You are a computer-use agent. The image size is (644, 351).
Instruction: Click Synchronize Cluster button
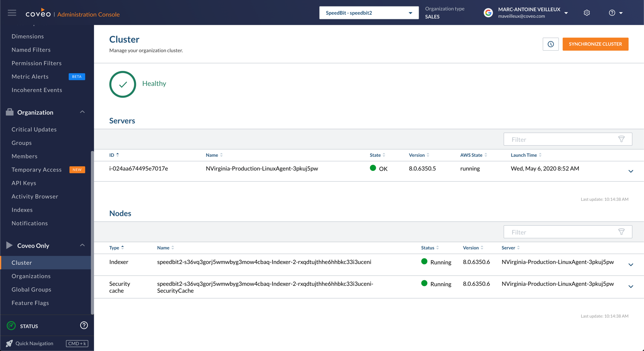pyautogui.click(x=595, y=44)
